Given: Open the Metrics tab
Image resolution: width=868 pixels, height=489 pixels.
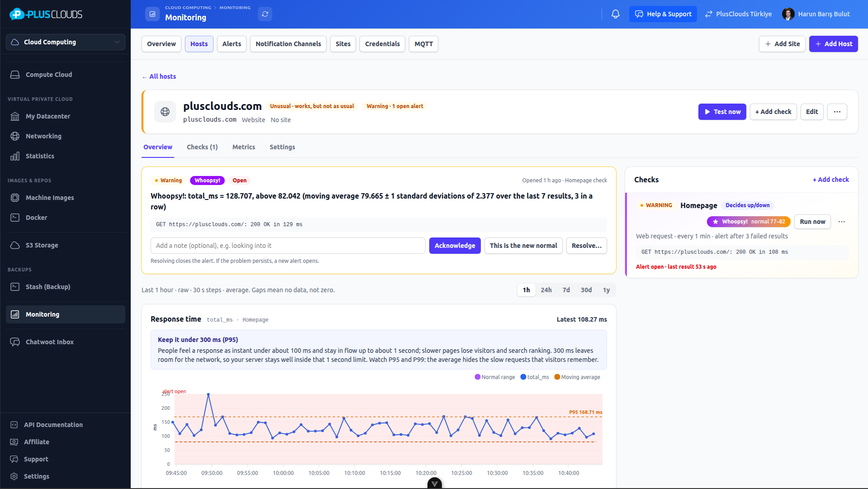Looking at the screenshot, I should 244,147.
